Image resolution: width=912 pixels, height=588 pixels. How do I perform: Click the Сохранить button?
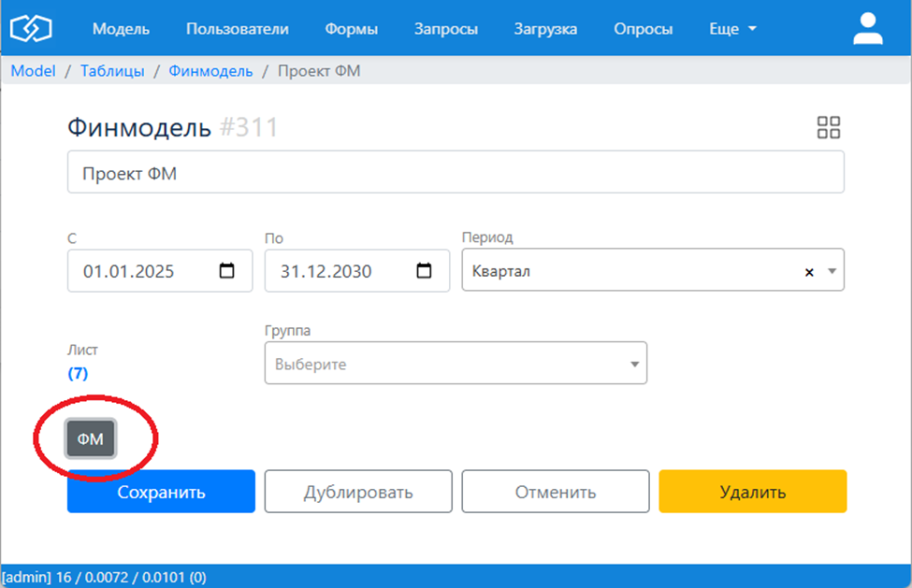(161, 492)
